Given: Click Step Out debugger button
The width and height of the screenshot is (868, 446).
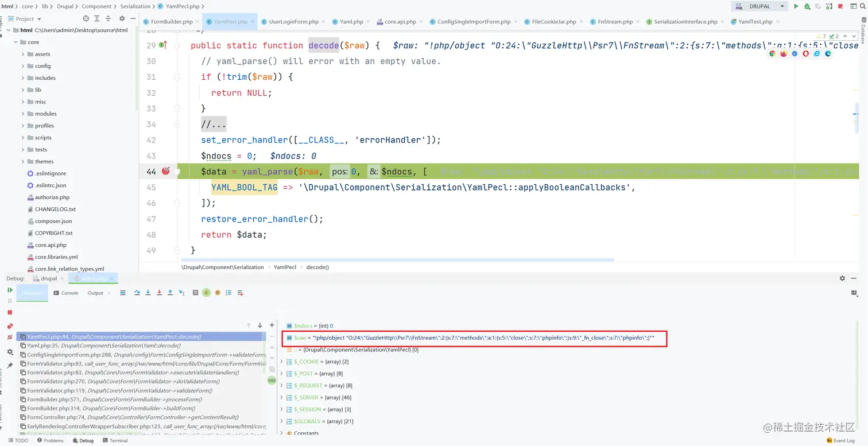Looking at the screenshot, I should (x=170, y=293).
